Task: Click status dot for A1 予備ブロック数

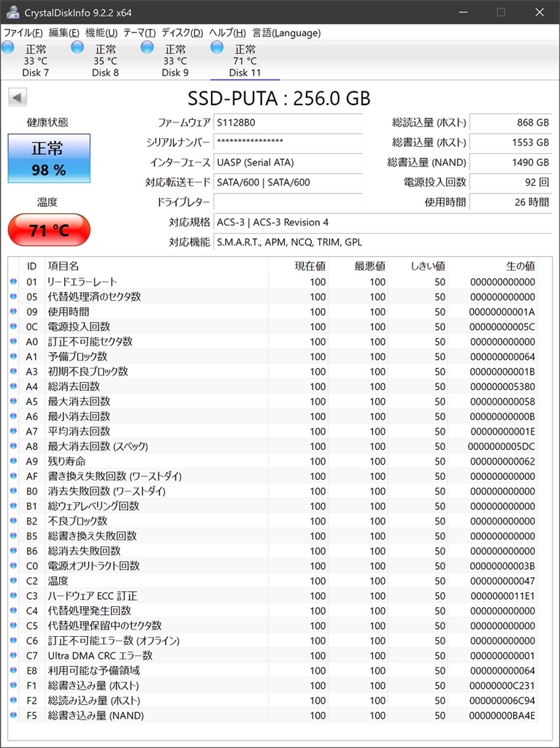Action: click(13, 356)
